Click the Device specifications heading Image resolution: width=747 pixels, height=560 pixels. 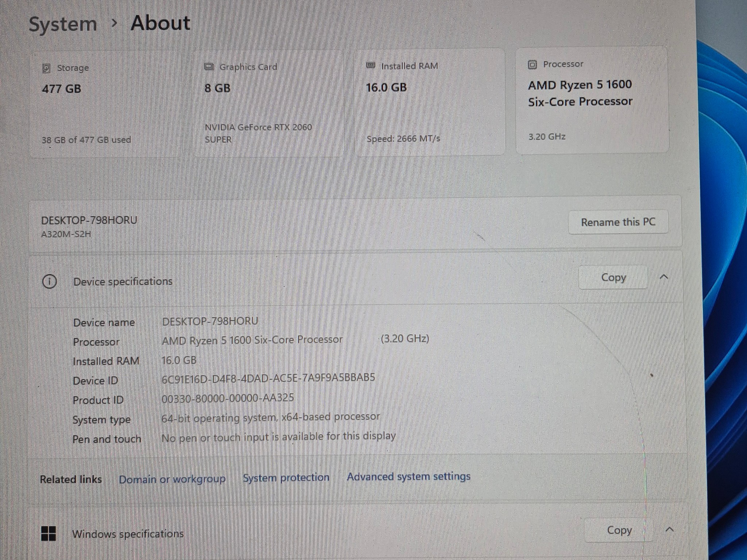click(123, 281)
